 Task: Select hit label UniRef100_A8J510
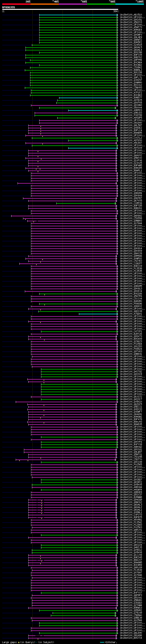pyautogui.click(x=131, y=15)
